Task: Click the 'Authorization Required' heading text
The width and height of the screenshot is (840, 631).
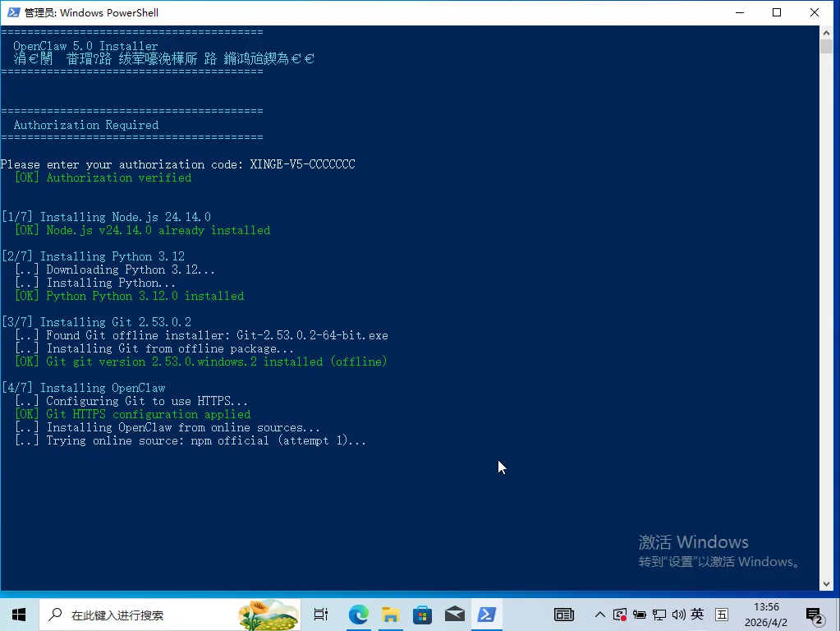Action: 86,125
